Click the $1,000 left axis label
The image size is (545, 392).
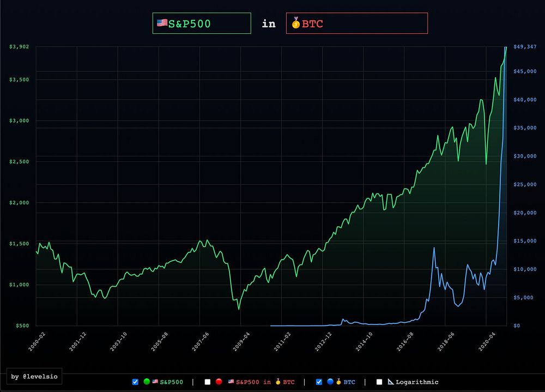pyautogui.click(x=19, y=285)
